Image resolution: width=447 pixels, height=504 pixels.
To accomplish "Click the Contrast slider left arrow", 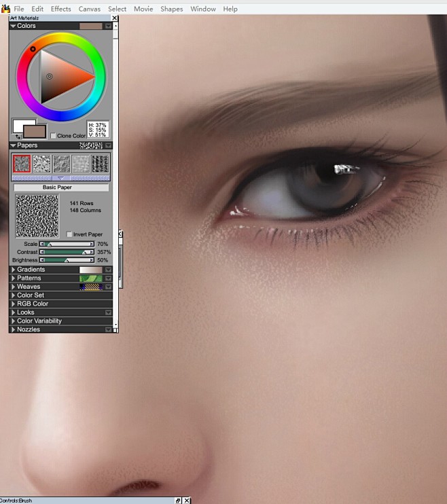I will coord(42,252).
